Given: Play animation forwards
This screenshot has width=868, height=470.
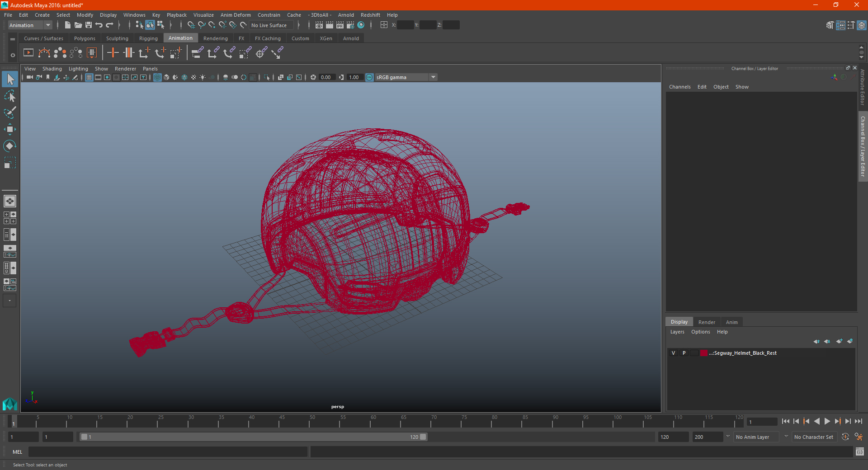Looking at the screenshot, I should point(827,421).
